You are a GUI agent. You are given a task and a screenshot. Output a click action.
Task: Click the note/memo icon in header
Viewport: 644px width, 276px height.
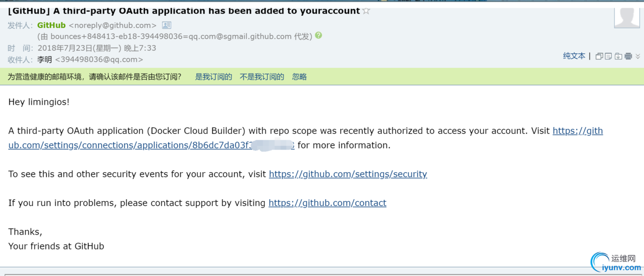pos(609,56)
